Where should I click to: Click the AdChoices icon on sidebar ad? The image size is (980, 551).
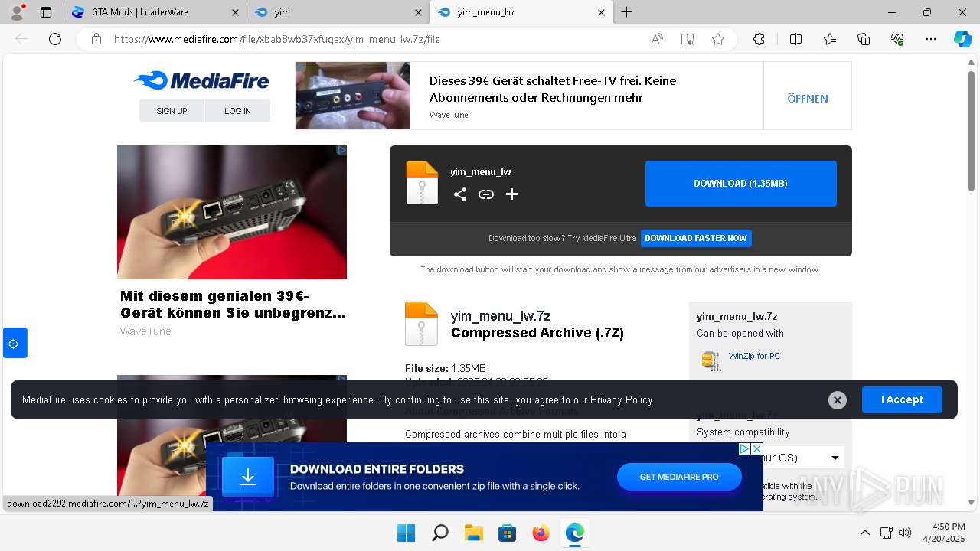point(341,150)
